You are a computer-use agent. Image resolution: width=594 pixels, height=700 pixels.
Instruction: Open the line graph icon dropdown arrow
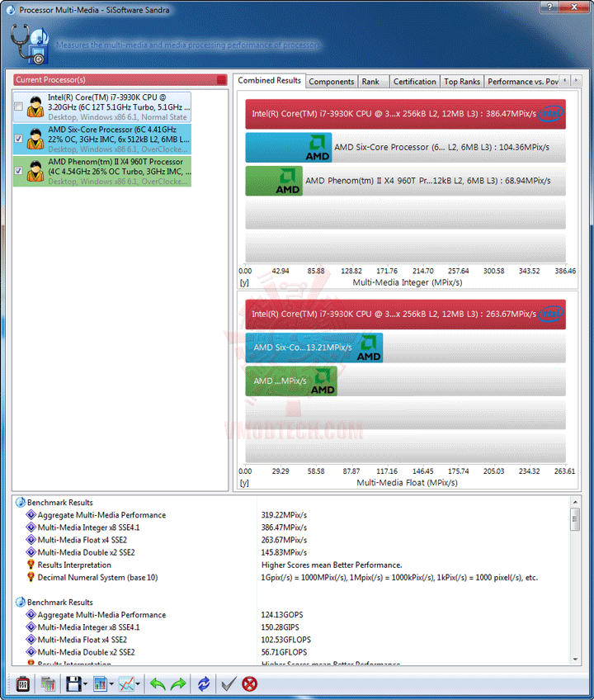[138, 684]
